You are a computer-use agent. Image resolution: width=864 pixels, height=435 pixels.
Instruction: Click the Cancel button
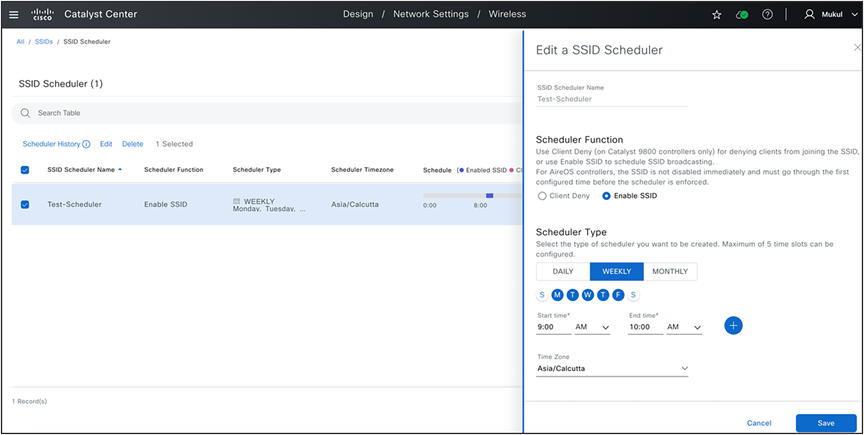759,423
